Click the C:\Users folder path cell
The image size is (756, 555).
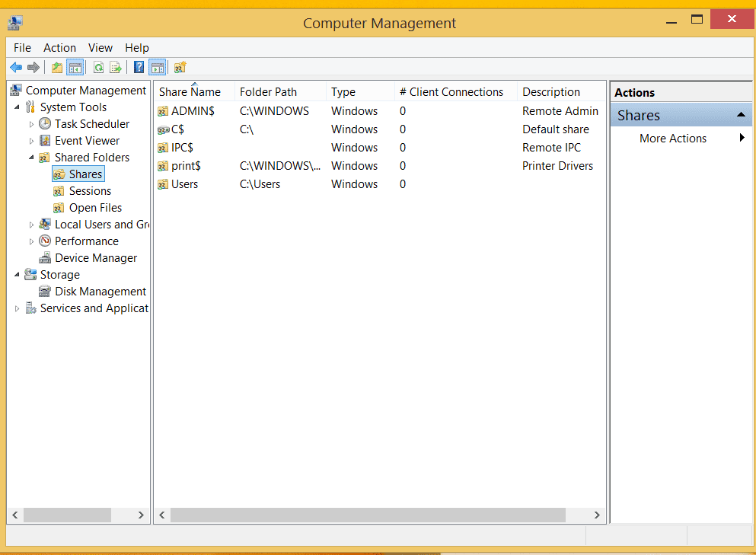(260, 184)
